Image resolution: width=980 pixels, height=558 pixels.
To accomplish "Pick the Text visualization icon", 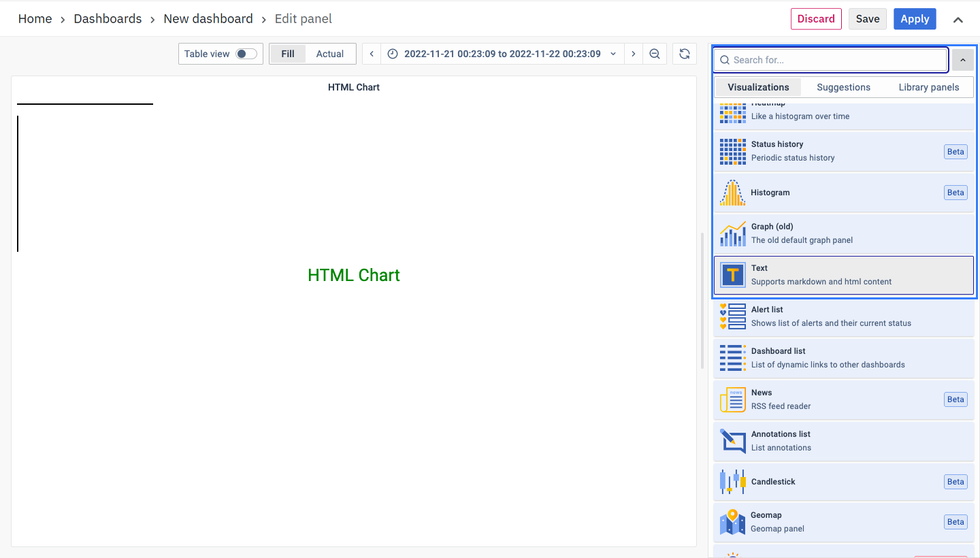I will coord(733,276).
